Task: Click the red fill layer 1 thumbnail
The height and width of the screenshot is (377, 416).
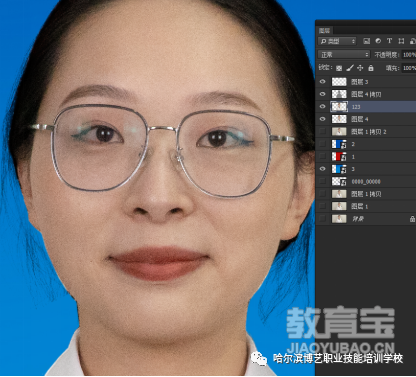Action: coord(336,156)
